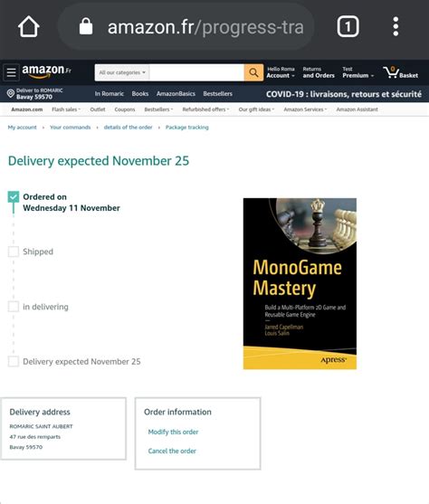Toggle the in delivering checkbox
This screenshot has height=504, width=429.
14,307
